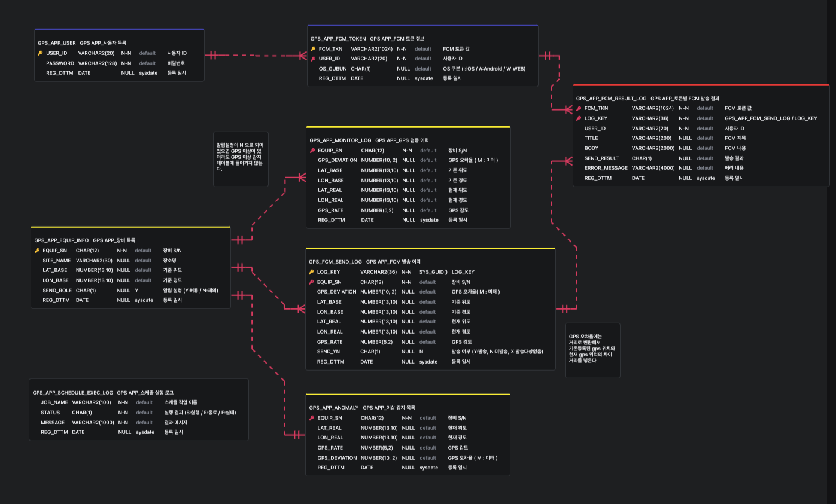Click the gold key icon beside LOG_KEY in GPS_FCM_SEND_LOG
The width and height of the screenshot is (836, 504).
coord(311,272)
